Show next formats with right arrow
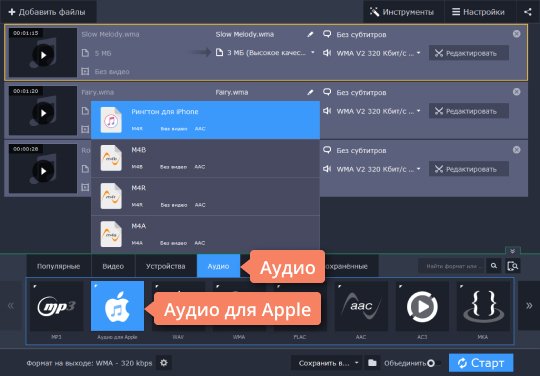The width and height of the screenshot is (540, 376). coord(529,305)
